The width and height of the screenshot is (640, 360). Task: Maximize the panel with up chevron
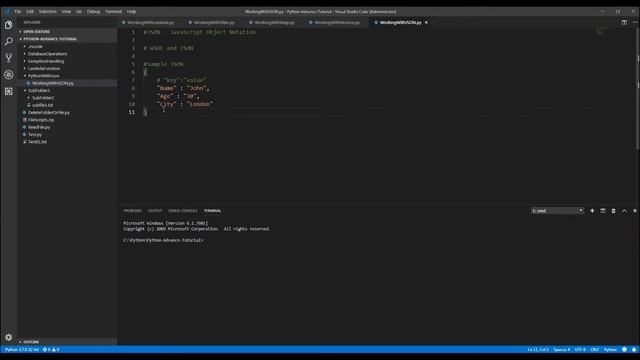(x=624, y=211)
